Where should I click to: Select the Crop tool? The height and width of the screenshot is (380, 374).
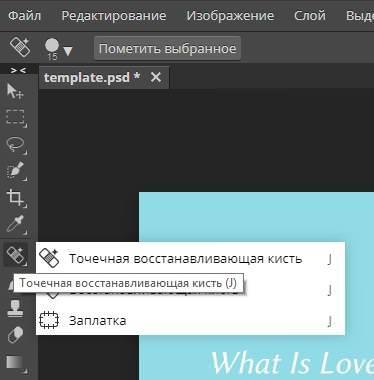(16, 198)
